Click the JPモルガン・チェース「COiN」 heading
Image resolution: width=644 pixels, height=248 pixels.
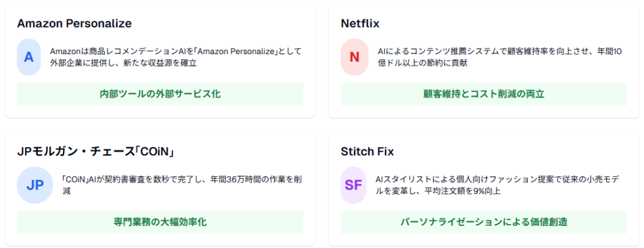click(97, 152)
